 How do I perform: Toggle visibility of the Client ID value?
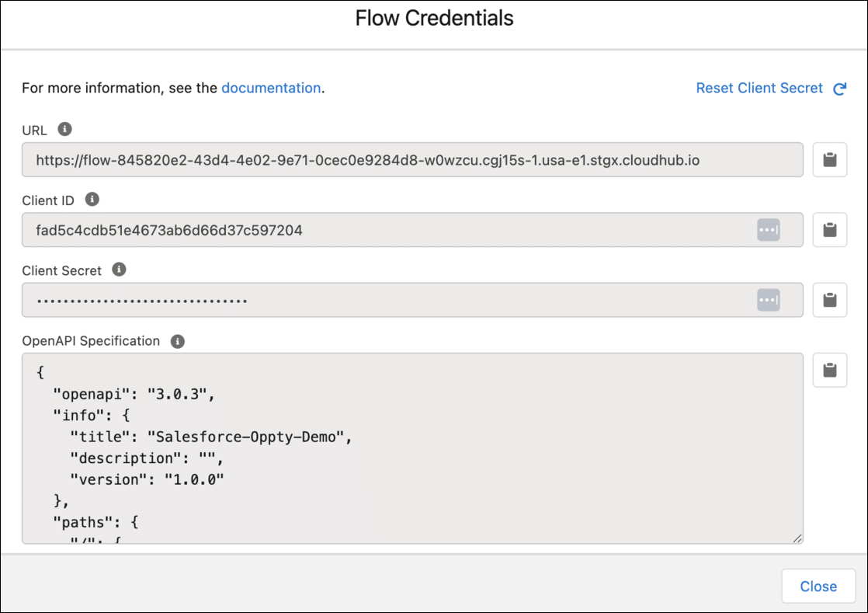tap(769, 230)
